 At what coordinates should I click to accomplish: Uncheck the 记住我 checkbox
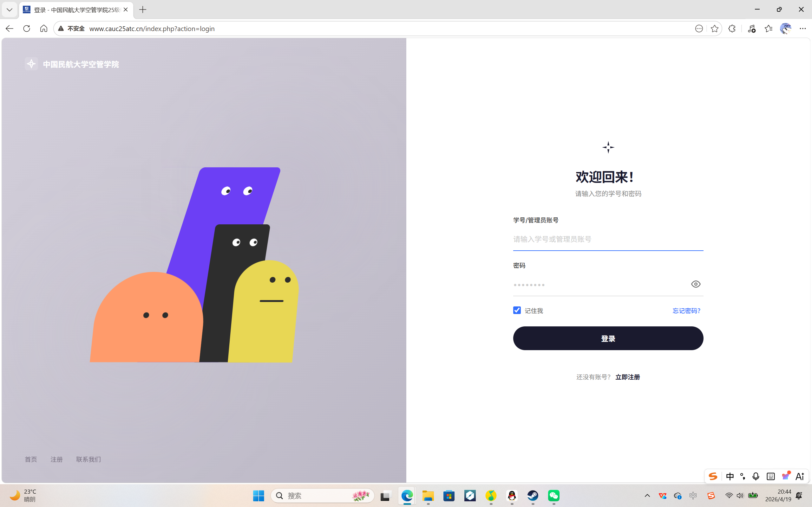point(516,310)
